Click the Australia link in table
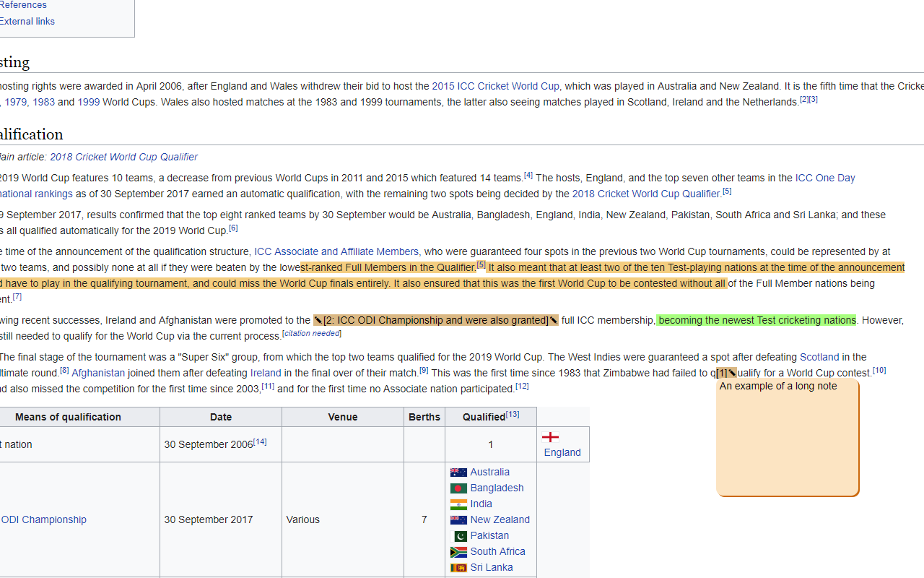 coord(490,472)
